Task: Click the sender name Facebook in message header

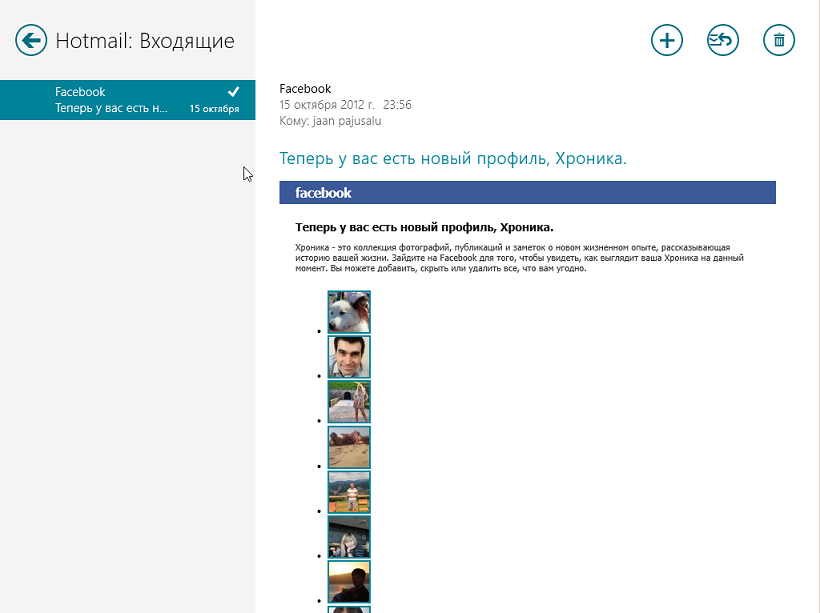Action: [x=305, y=88]
